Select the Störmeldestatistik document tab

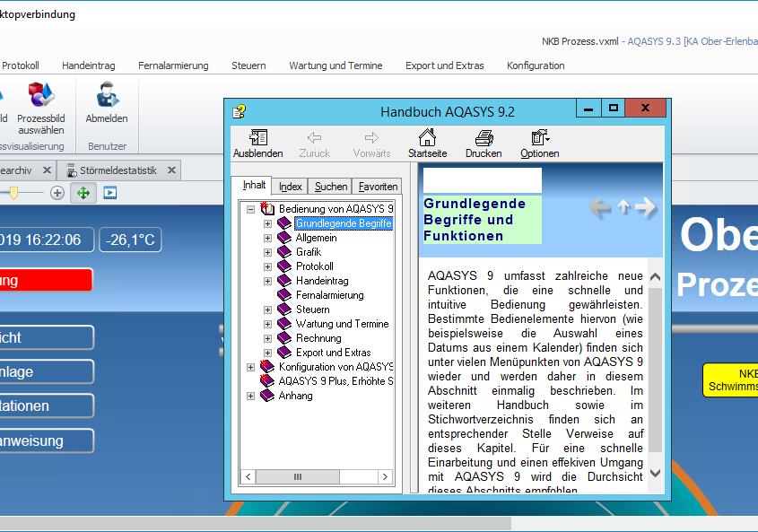click(118, 170)
